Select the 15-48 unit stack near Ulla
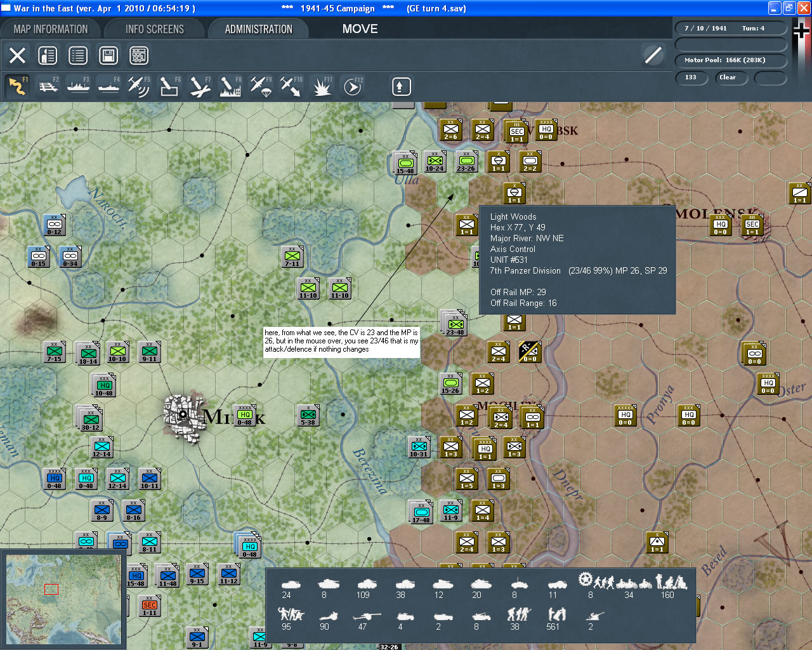The image size is (812, 650). [405, 164]
